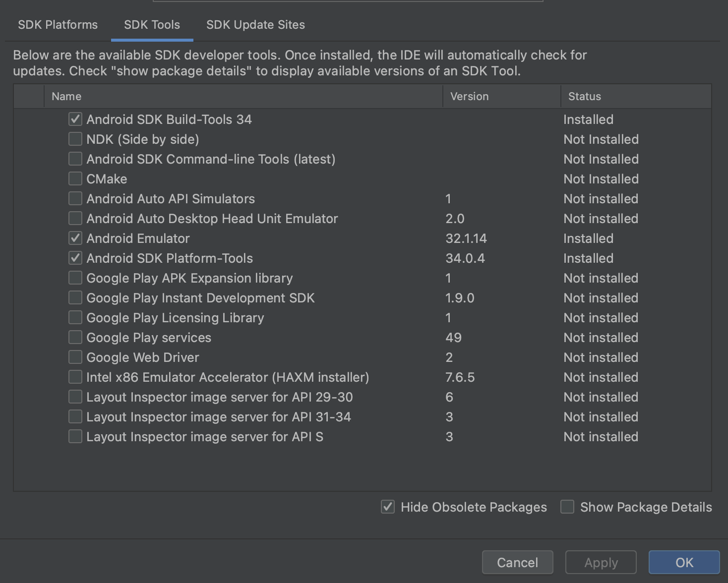Check Google Play services checkbox
Image resolution: width=728 pixels, height=583 pixels.
point(75,338)
